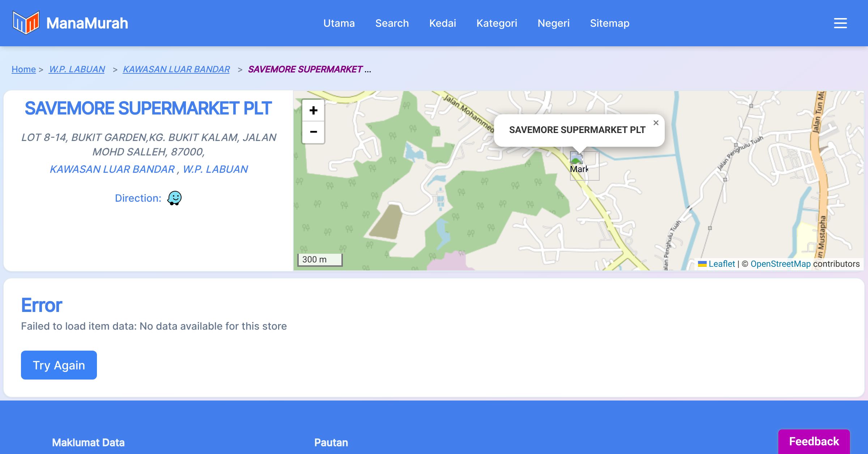
Task: Click the Try Again button
Action: (59, 365)
